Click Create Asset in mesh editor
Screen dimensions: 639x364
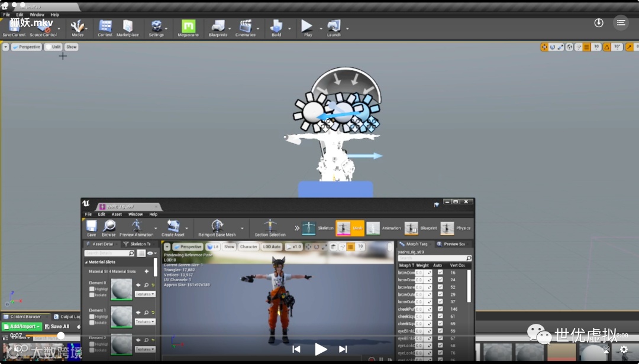(x=173, y=229)
